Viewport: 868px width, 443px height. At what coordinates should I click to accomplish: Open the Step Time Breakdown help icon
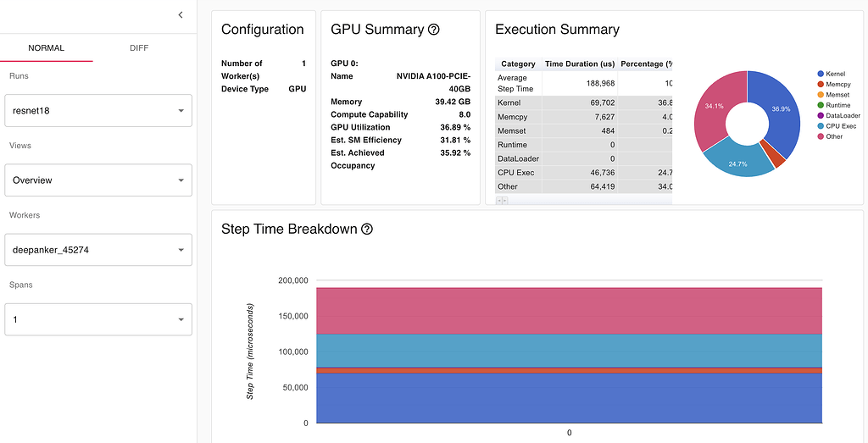(x=367, y=230)
